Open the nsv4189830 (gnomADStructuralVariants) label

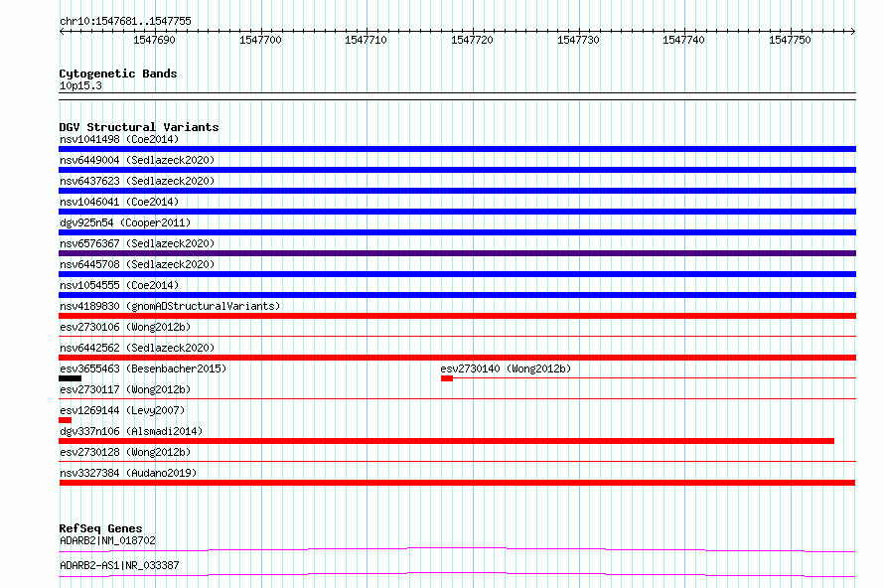click(170, 306)
